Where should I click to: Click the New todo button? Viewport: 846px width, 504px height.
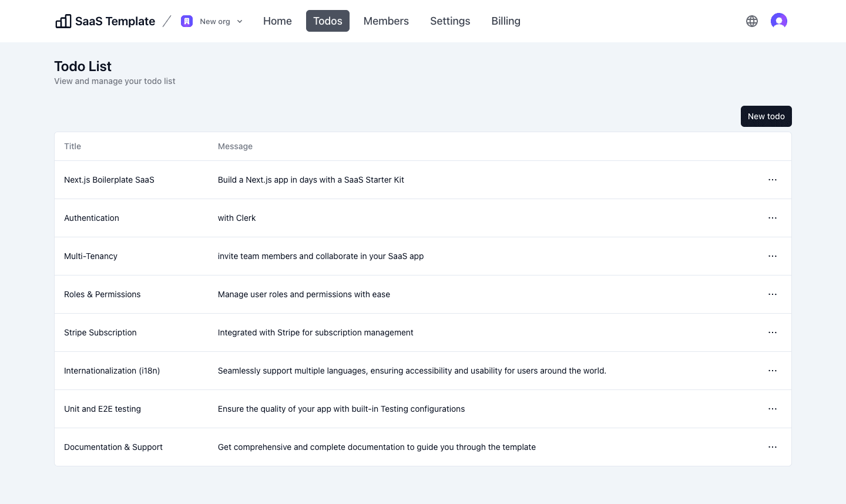point(766,116)
